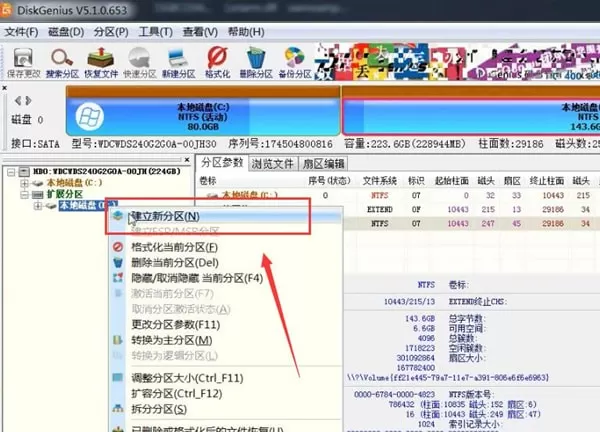600x432 pixels.
Task: Open the 磁盘(D) menu
Action: pyautogui.click(x=66, y=32)
